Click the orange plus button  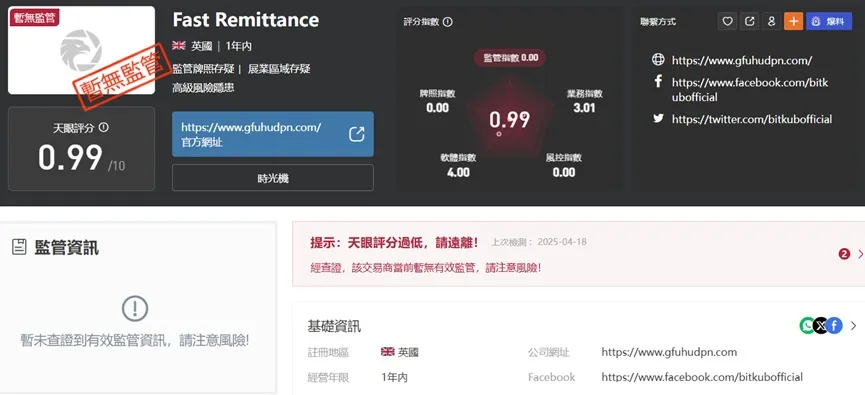[x=793, y=22]
